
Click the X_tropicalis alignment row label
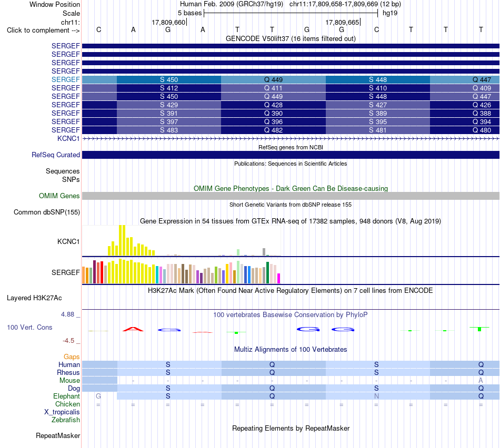click(x=62, y=412)
